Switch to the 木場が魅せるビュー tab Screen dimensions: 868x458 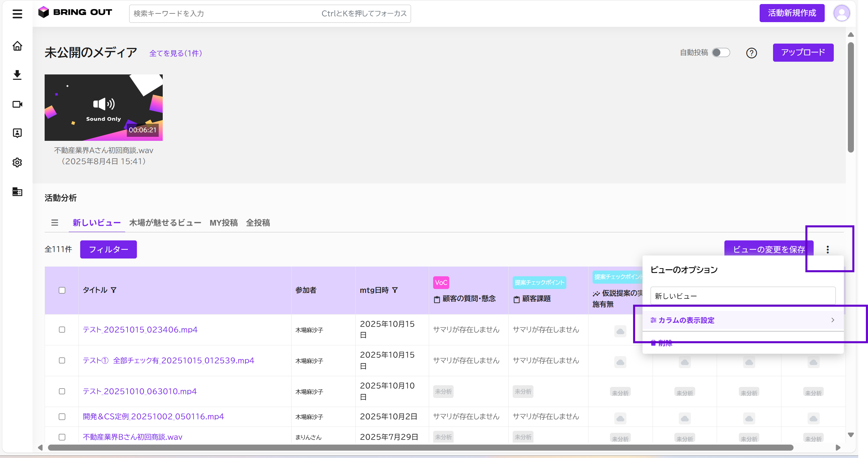(165, 223)
